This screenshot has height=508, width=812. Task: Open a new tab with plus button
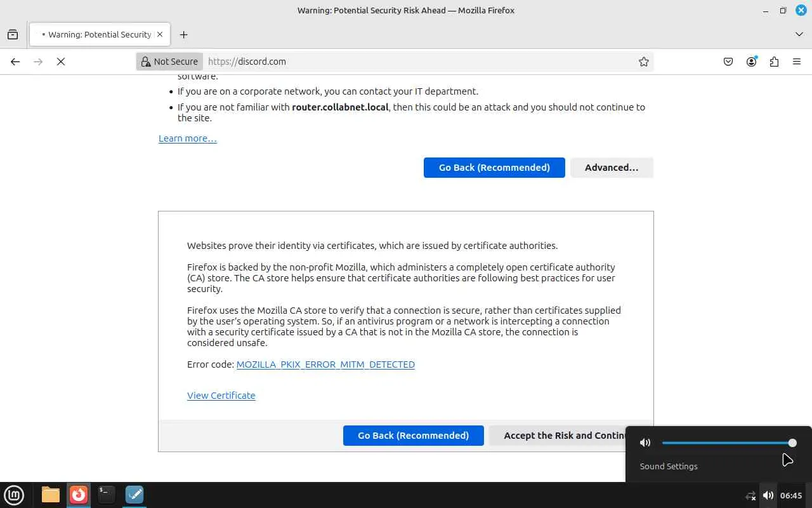pyautogui.click(x=183, y=34)
